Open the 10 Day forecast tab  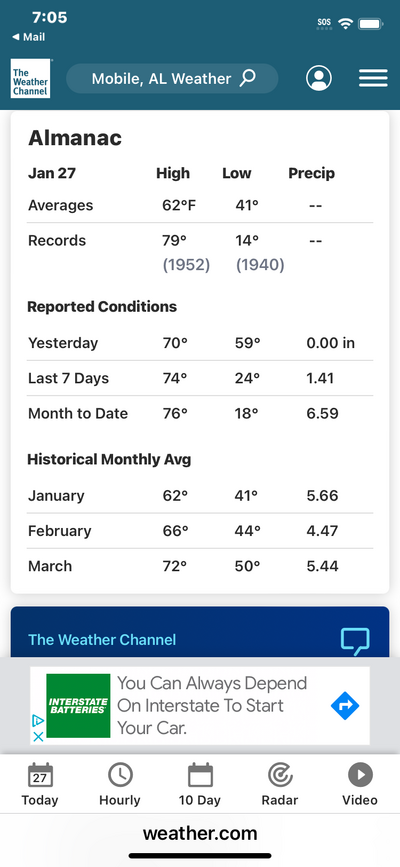pyautogui.click(x=200, y=784)
